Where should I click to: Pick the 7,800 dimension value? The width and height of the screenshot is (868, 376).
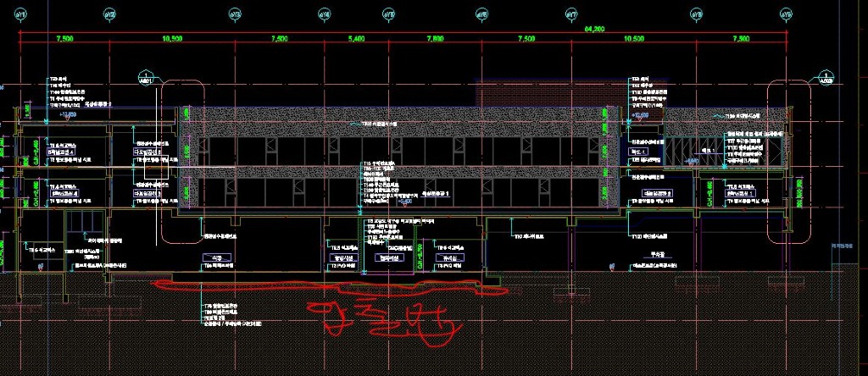[436, 39]
